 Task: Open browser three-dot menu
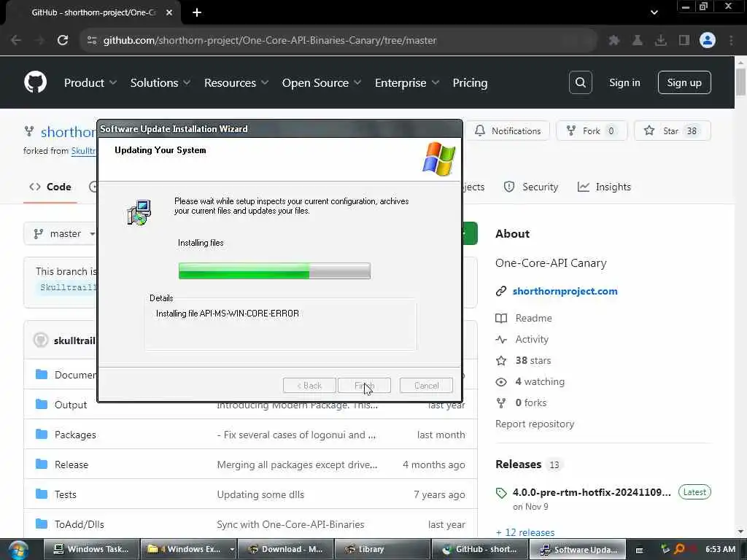tap(731, 41)
